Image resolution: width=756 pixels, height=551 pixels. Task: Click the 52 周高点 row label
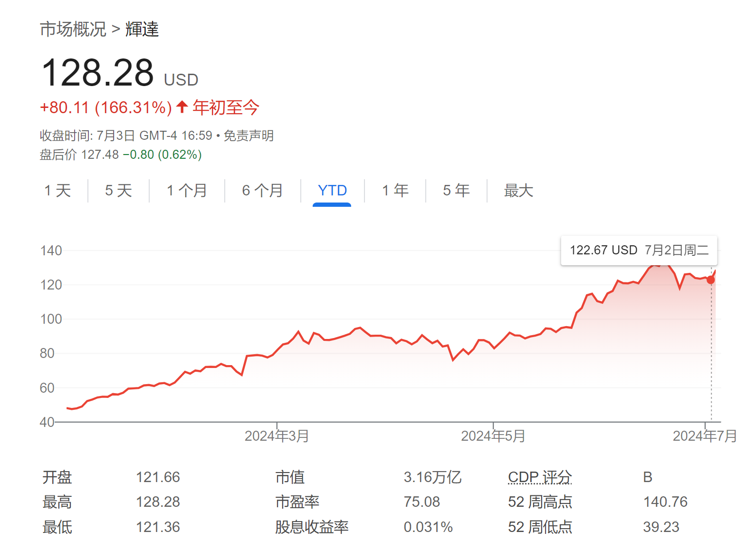[x=540, y=502]
